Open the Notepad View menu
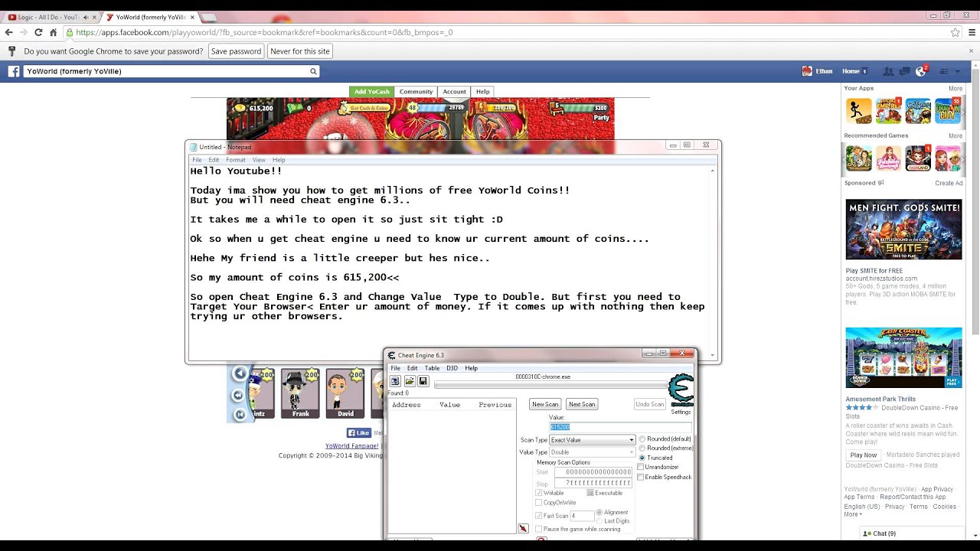This screenshot has height=551, width=980. [259, 160]
